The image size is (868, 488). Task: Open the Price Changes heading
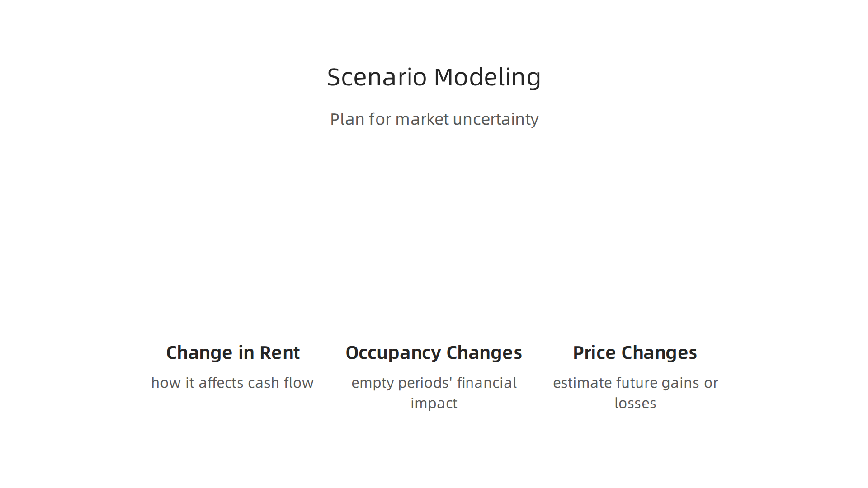coord(635,353)
